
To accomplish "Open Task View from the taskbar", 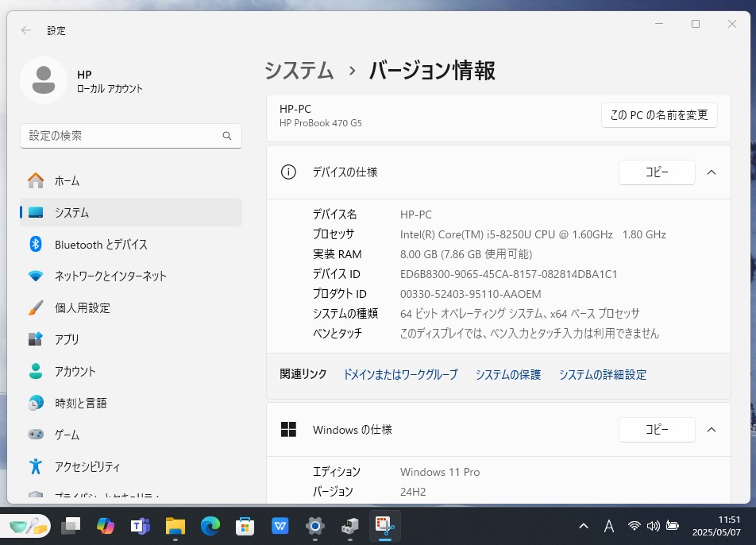I will click(x=71, y=526).
